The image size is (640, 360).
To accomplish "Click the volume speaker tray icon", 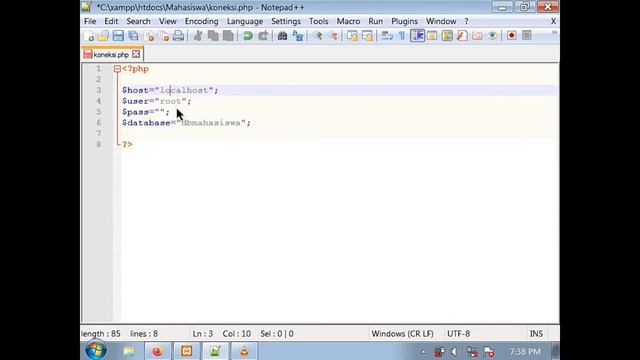I will [x=454, y=352].
